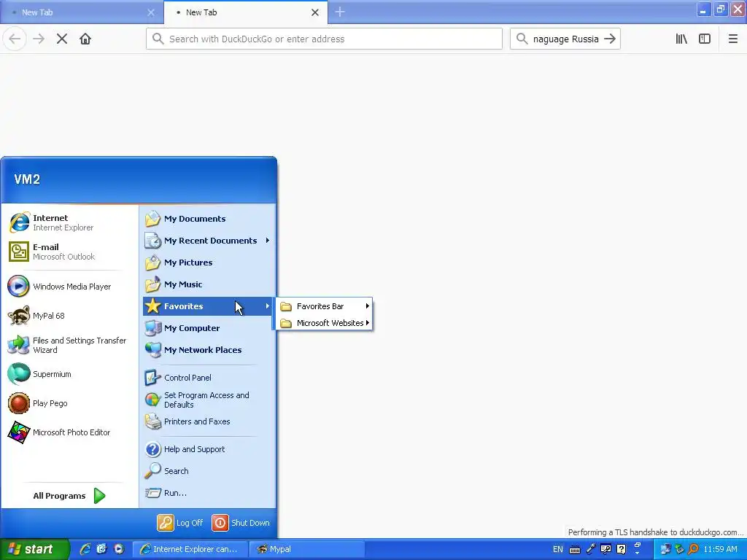Click the Start button

tap(34, 549)
